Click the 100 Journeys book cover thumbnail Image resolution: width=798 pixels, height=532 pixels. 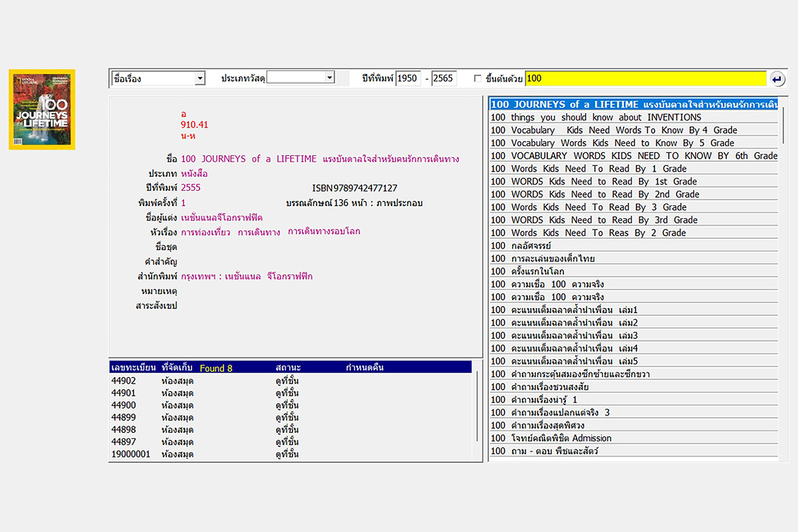tap(42, 109)
